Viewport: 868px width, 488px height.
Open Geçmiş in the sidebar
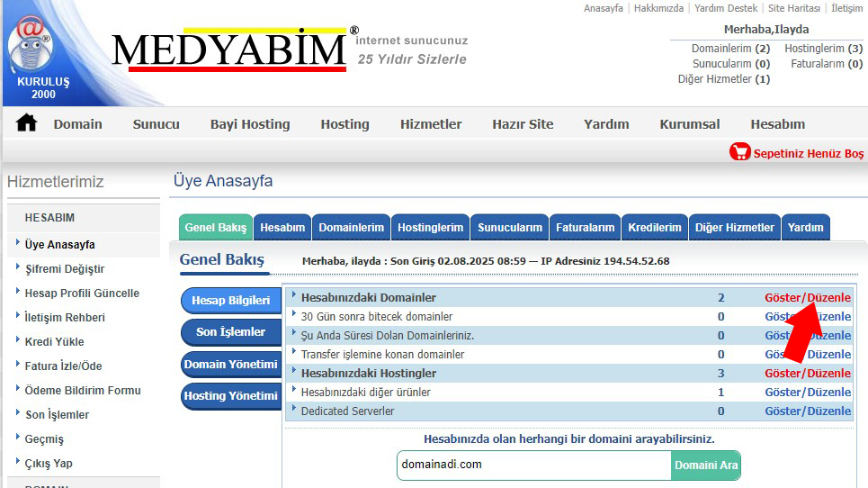(44, 439)
